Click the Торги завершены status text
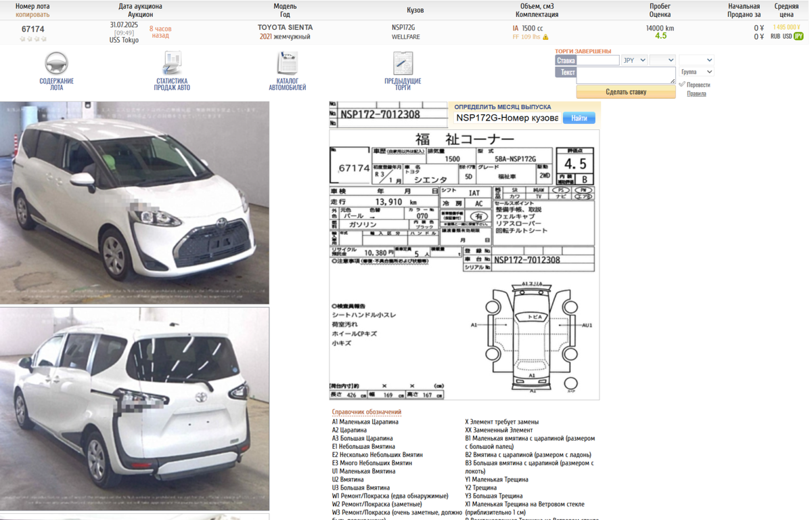 coord(583,51)
